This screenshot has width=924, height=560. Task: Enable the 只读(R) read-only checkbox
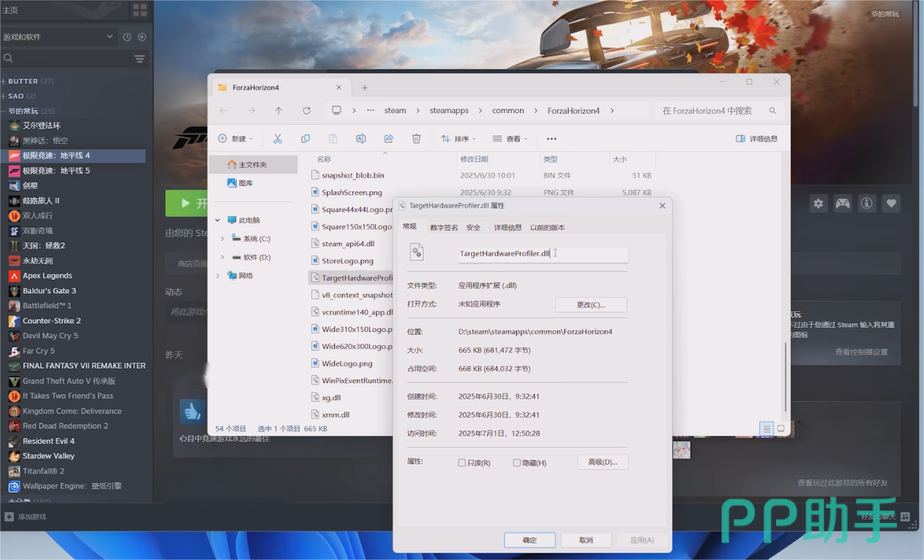click(462, 463)
